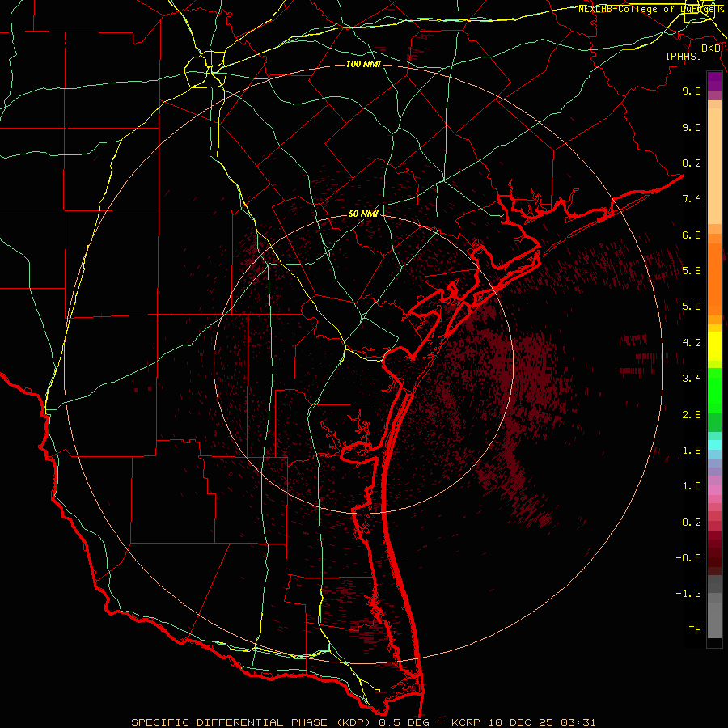
Task: Select the 5.0 legend value
Action: pos(692,307)
